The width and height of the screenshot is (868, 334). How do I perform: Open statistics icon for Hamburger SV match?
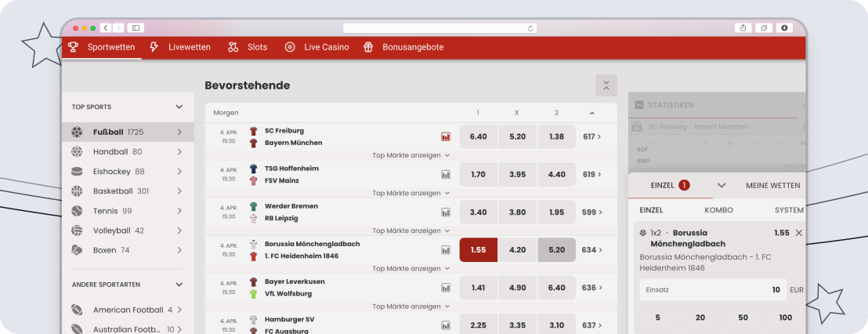click(446, 325)
